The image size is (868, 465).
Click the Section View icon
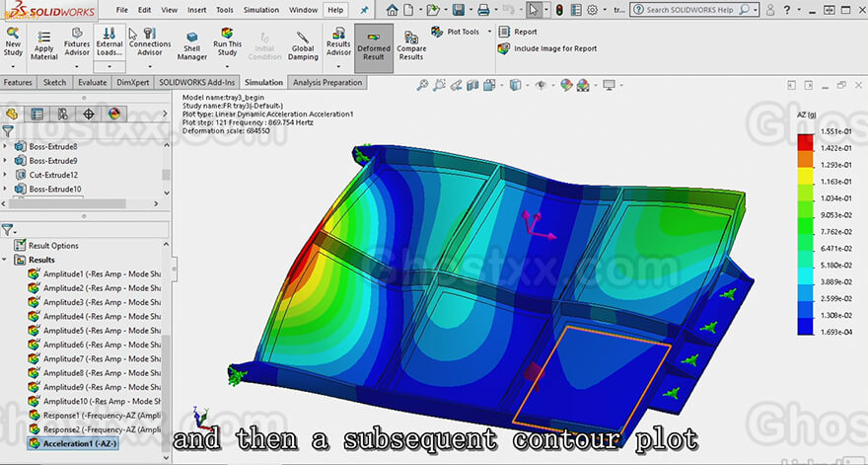472,85
